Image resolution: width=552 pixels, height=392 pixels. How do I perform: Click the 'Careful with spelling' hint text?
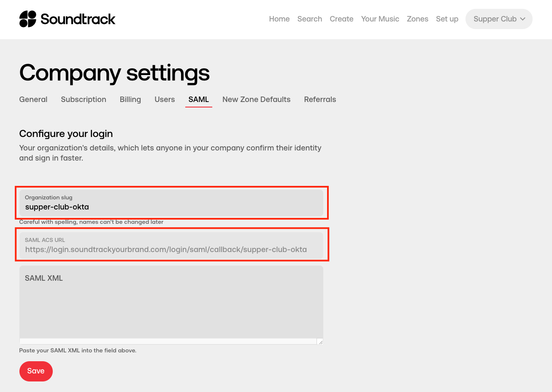pos(91,222)
